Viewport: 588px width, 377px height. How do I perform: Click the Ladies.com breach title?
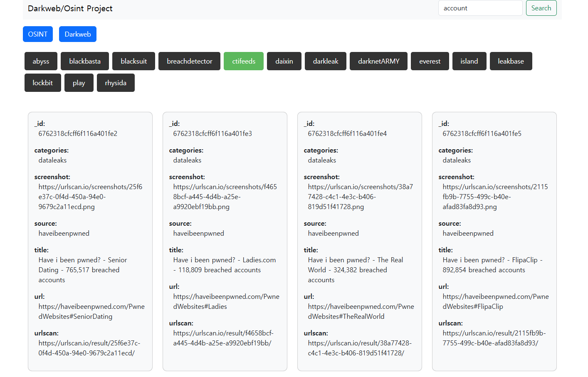tap(224, 265)
